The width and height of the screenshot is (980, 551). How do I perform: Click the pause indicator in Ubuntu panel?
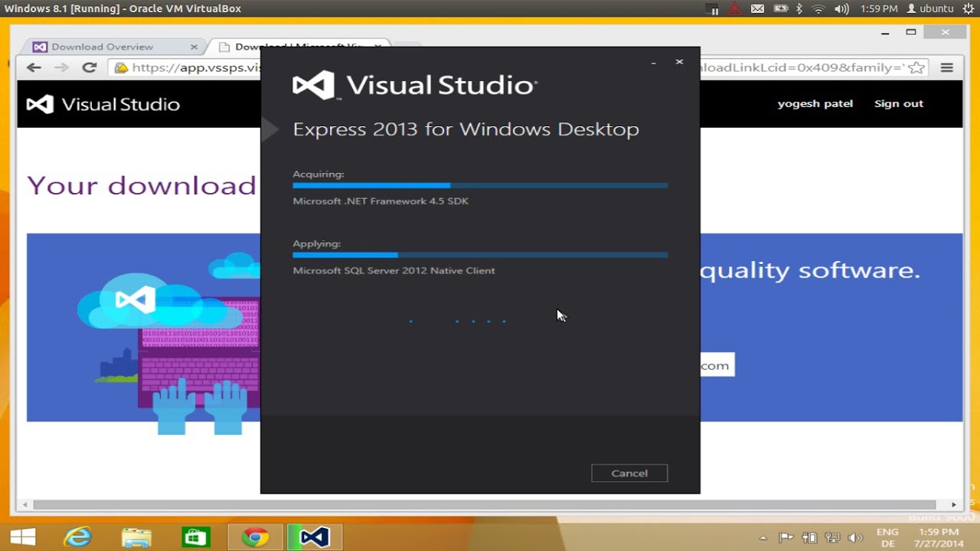click(713, 8)
